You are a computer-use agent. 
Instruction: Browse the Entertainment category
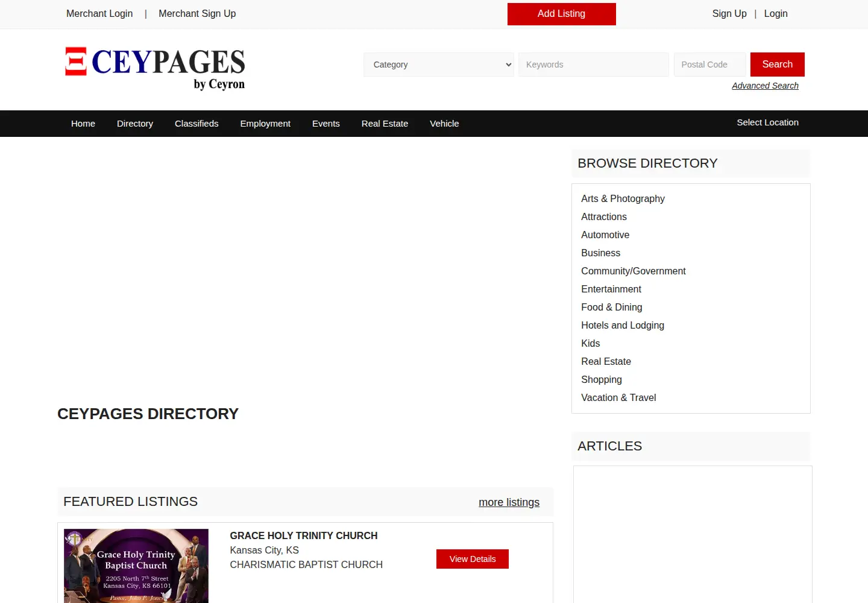(611, 289)
